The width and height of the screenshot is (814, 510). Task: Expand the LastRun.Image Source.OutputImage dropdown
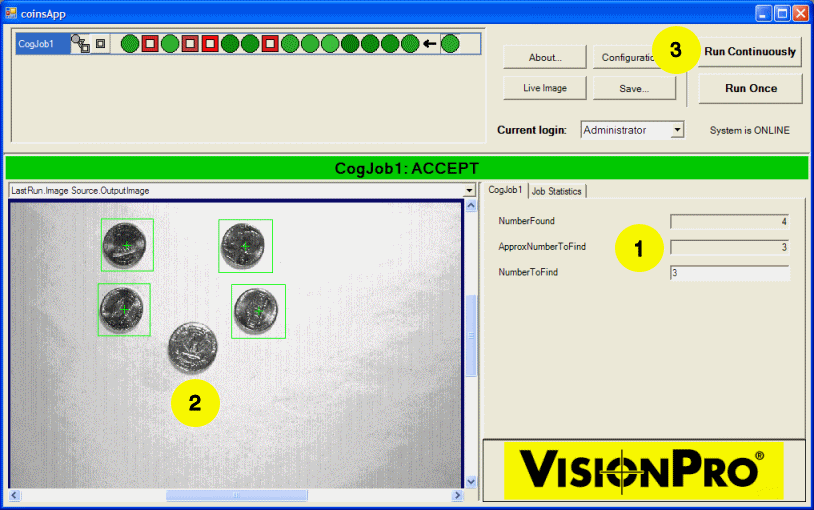point(469,190)
